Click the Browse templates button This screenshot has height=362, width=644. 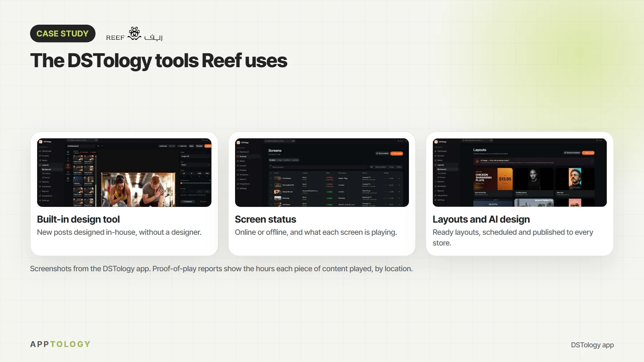tap(572, 153)
